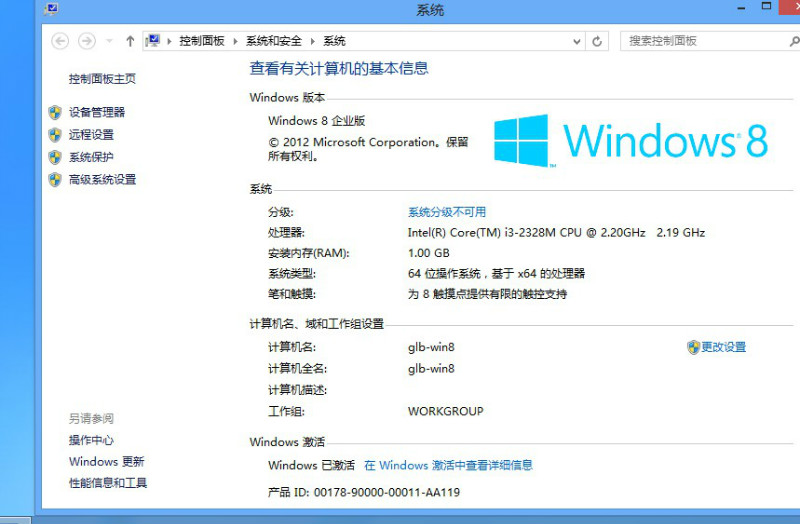The height and width of the screenshot is (524, 800).
Task: Click shield icon next to 更改设置
Action: (x=693, y=347)
